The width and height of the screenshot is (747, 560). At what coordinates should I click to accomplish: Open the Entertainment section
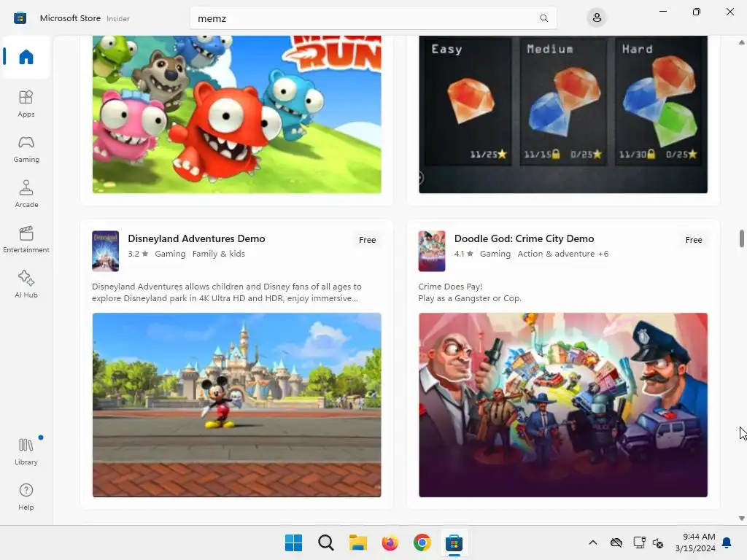click(x=26, y=239)
